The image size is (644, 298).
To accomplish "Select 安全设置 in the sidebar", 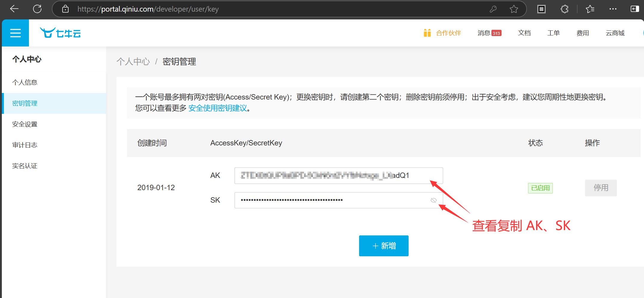I will click(25, 124).
